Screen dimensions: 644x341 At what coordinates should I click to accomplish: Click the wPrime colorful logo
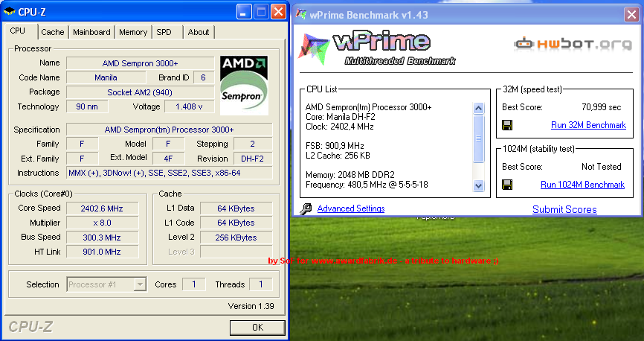tap(315, 49)
